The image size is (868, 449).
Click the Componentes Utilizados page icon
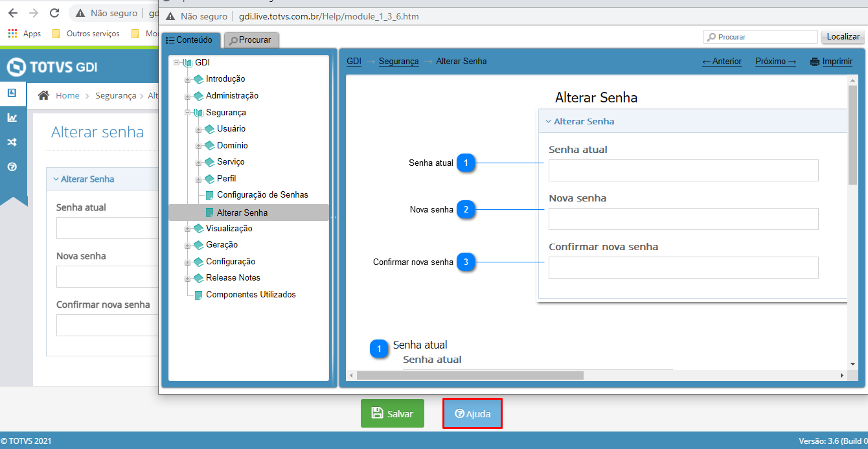pyautogui.click(x=198, y=295)
